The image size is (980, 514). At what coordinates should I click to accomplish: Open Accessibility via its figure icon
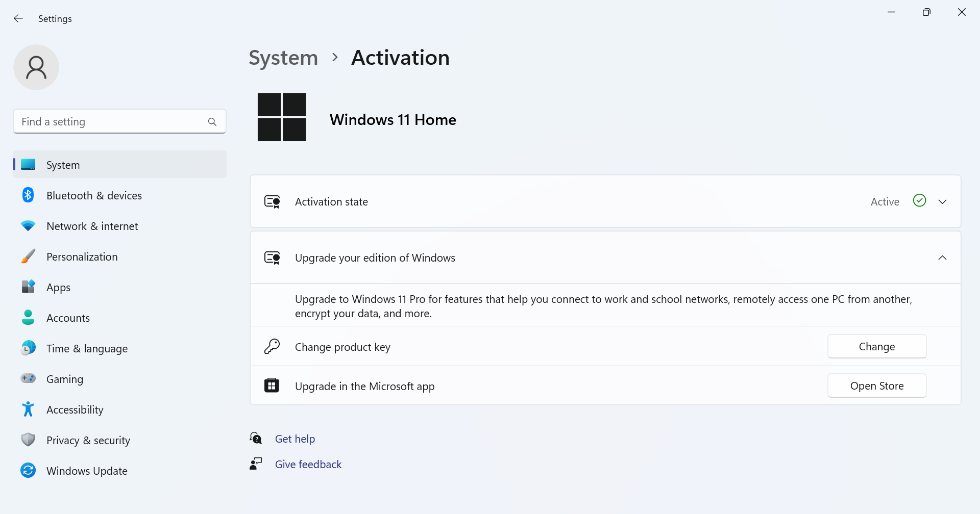coord(28,409)
